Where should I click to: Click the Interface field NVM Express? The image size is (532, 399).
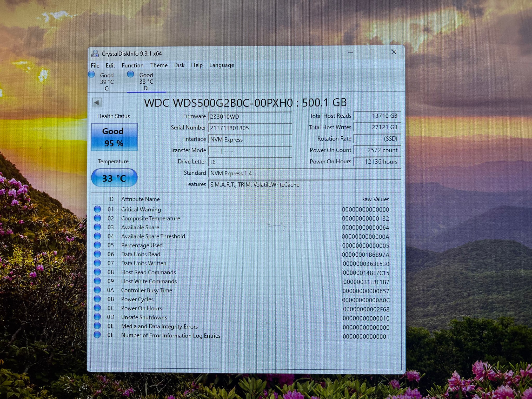pyautogui.click(x=250, y=139)
